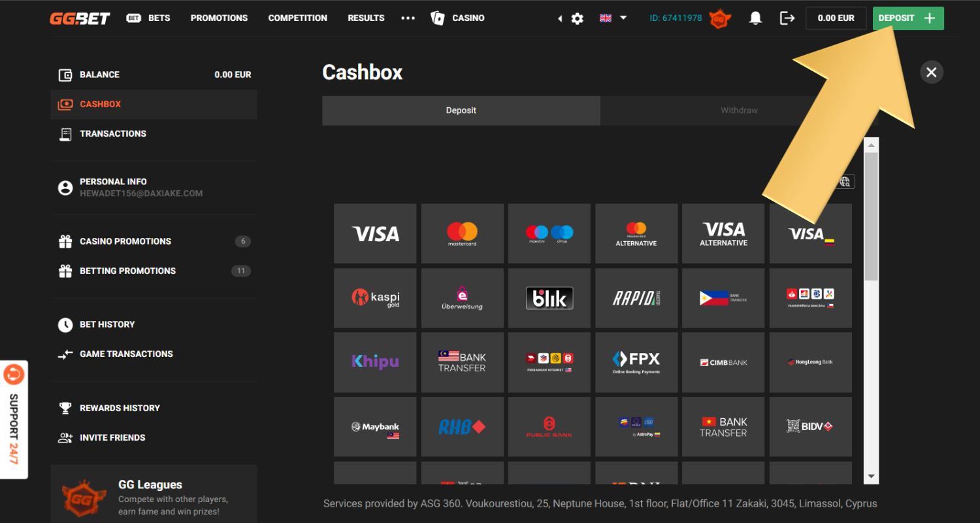
Task: Select the Kaspi Gold payment tile
Action: coord(375,298)
